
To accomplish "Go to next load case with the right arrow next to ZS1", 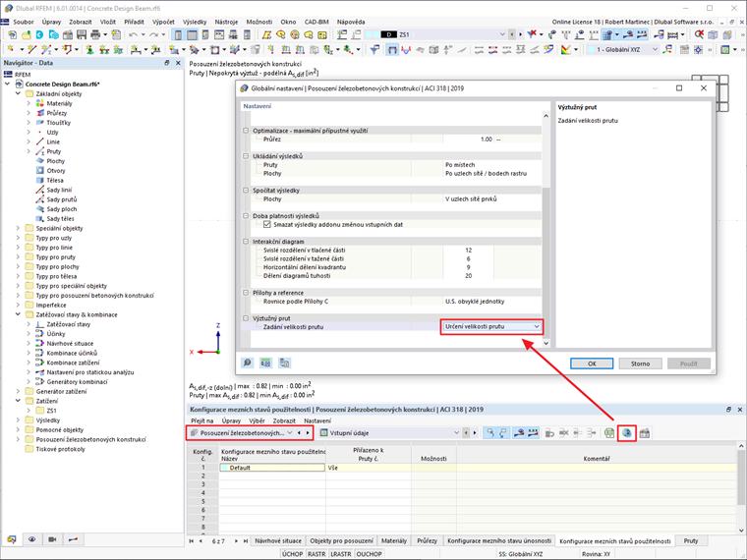I will tap(520, 34).
